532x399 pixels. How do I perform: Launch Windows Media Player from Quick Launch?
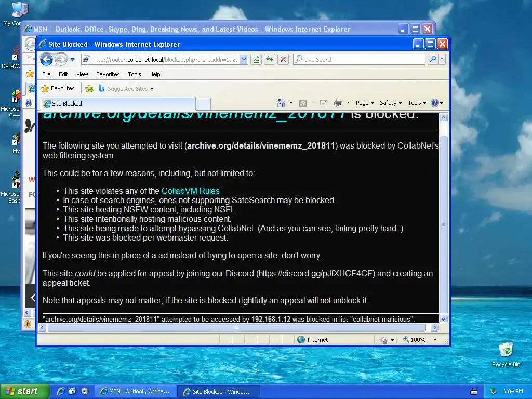(85, 392)
